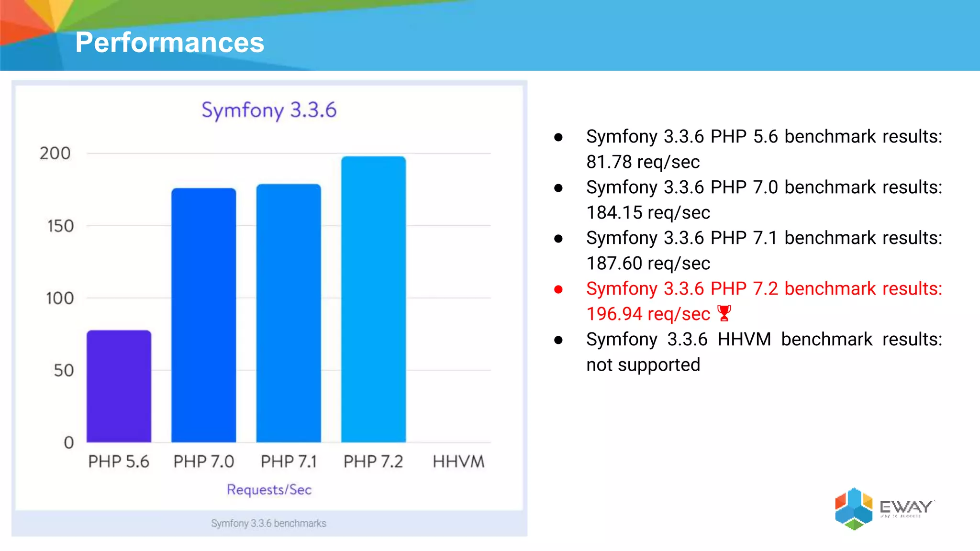Screen dimensions: 980x551
Task: Click the 81.78 req/sec text
Action: pos(643,162)
